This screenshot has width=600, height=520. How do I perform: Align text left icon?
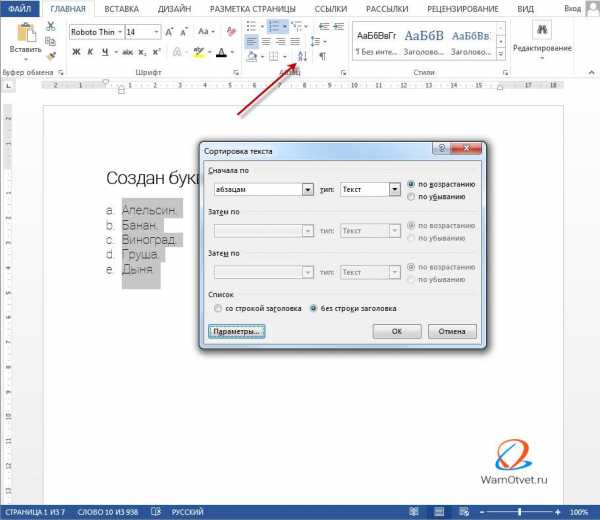[x=251, y=41]
